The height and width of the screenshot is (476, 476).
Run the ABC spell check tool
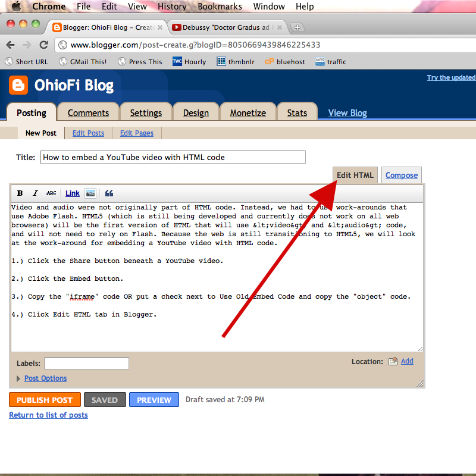tap(51, 193)
